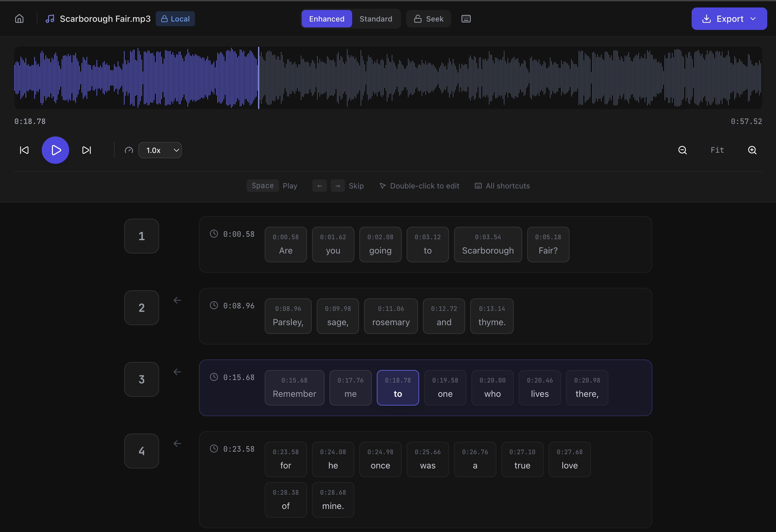This screenshot has height=532, width=776.
Task: Click the Local badge
Action: (175, 19)
